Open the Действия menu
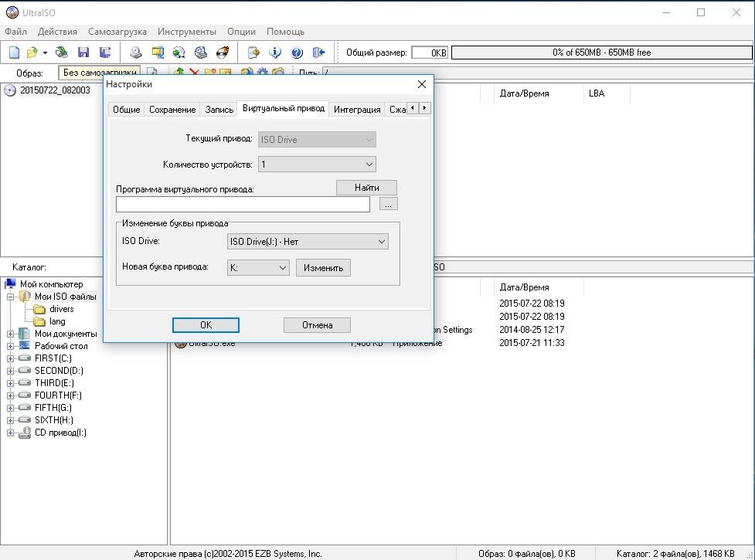This screenshot has width=755, height=560. [x=57, y=31]
